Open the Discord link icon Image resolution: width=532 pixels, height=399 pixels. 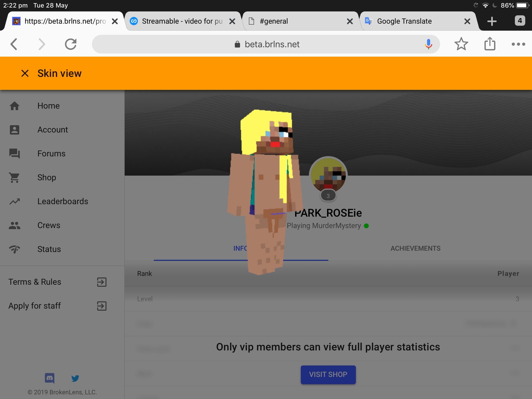click(50, 378)
